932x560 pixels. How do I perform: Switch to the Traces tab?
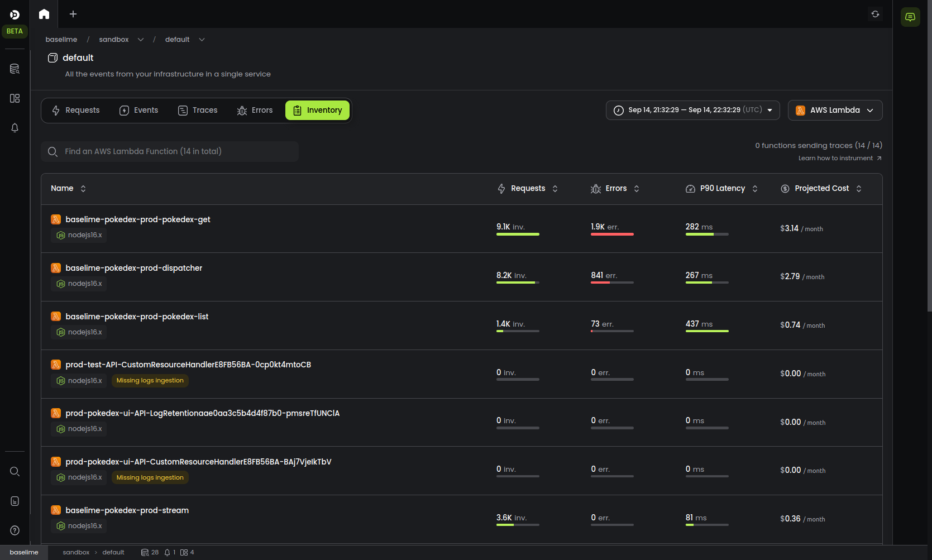point(198,111)
